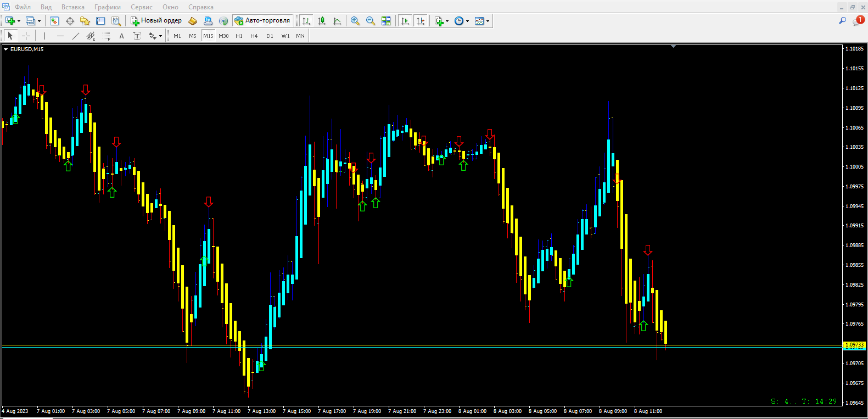Open the Сервис menu
868x419 pixels.
[142, 7]
